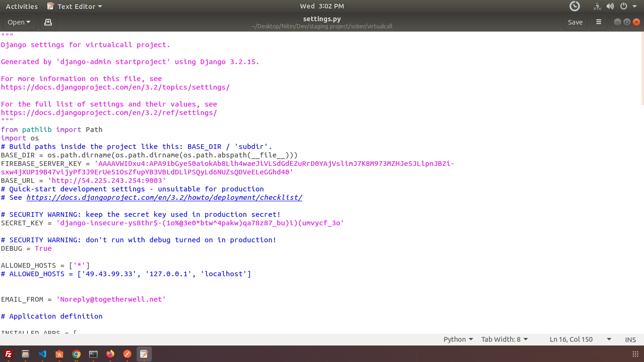Screen dimensions: 644x362
Task: Open the hamburger menu next to Save
Action: click(x=599, y=22)
